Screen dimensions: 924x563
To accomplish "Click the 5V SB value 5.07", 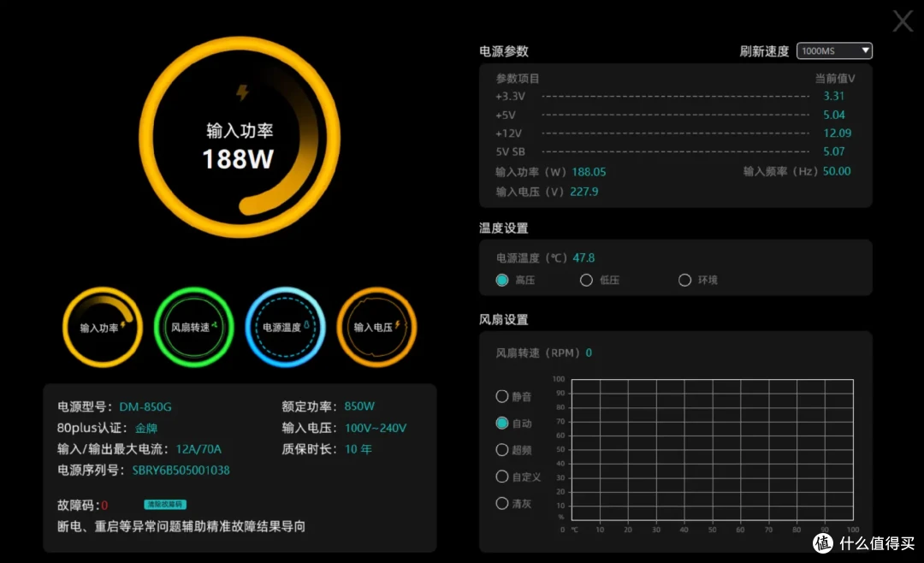I will [x=834, y=151].
